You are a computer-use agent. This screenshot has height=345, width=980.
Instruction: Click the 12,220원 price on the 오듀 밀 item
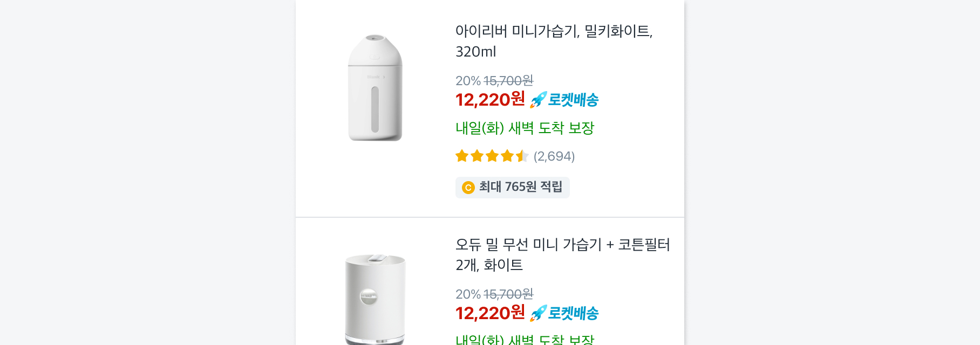click(490, 313)
